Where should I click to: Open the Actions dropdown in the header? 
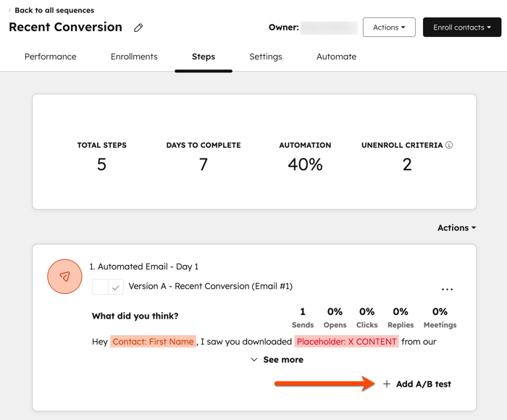(389, 28)
